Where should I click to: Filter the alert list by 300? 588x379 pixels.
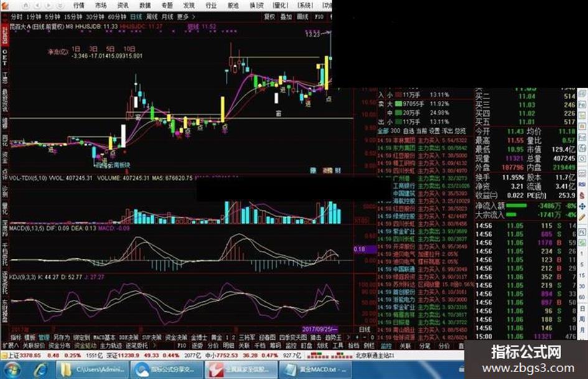click(395, 131)
